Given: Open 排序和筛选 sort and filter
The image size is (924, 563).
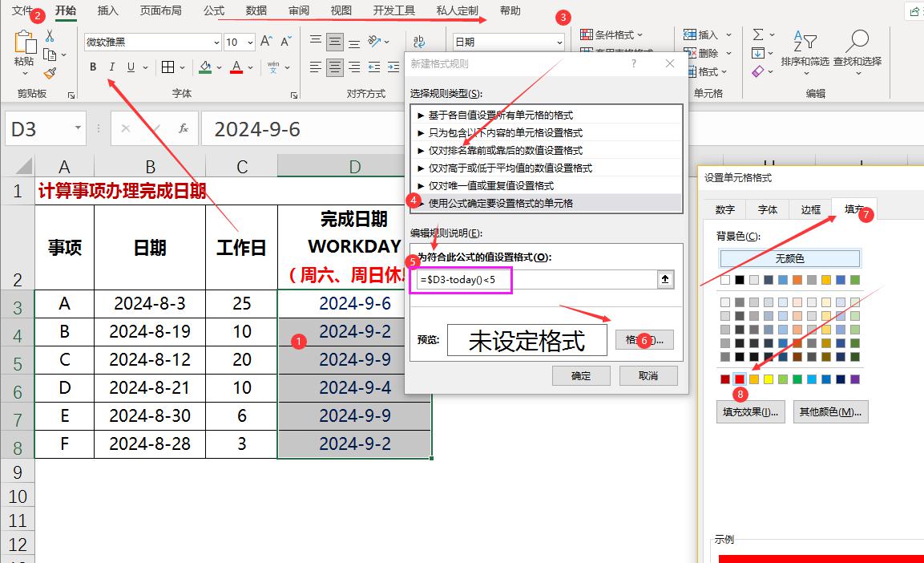Looking at the screenshot, I should [x=805, y=52].
